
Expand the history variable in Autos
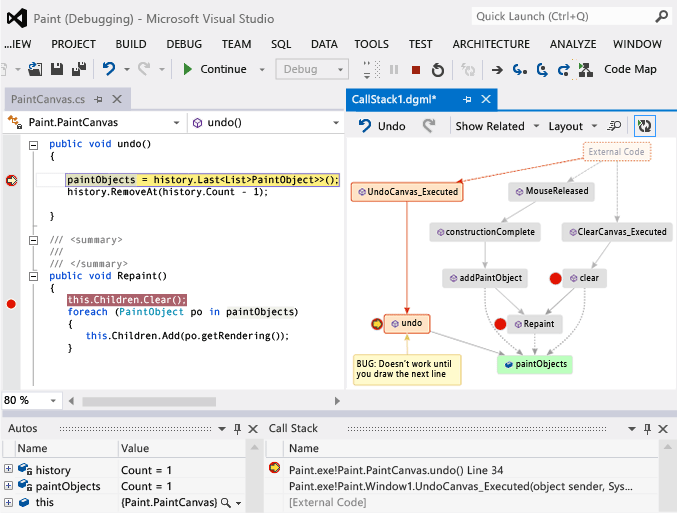pyautogui.click(x=9, y=469)
